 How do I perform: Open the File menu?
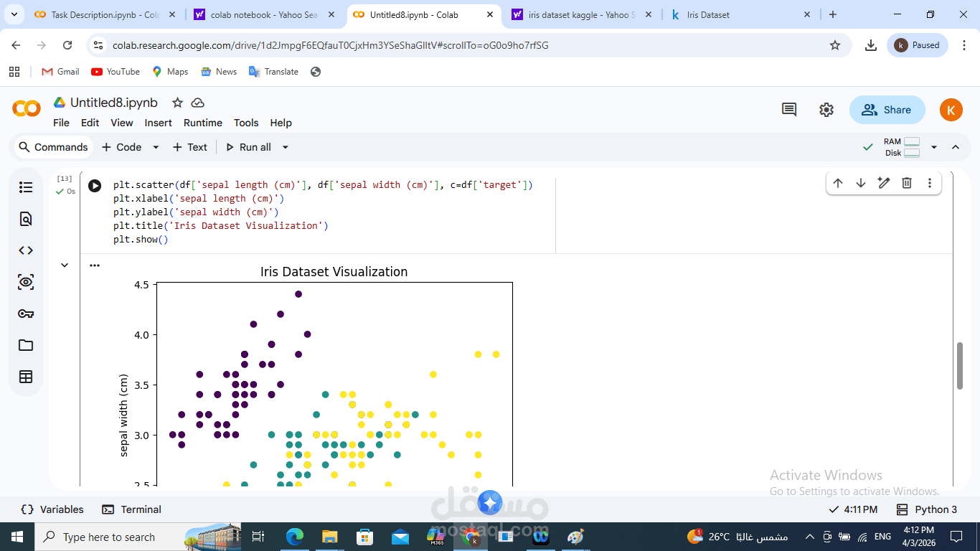click(x=61, y=123)
